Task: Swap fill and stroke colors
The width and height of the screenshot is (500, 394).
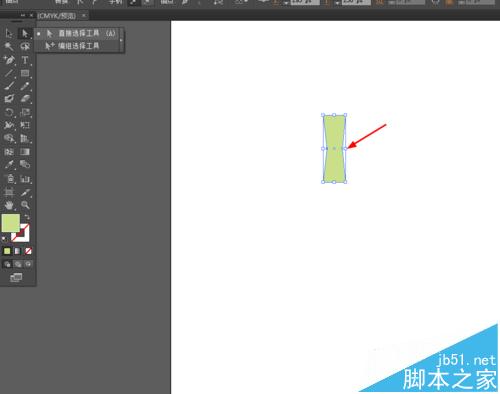Action: (x=27, y=217)
